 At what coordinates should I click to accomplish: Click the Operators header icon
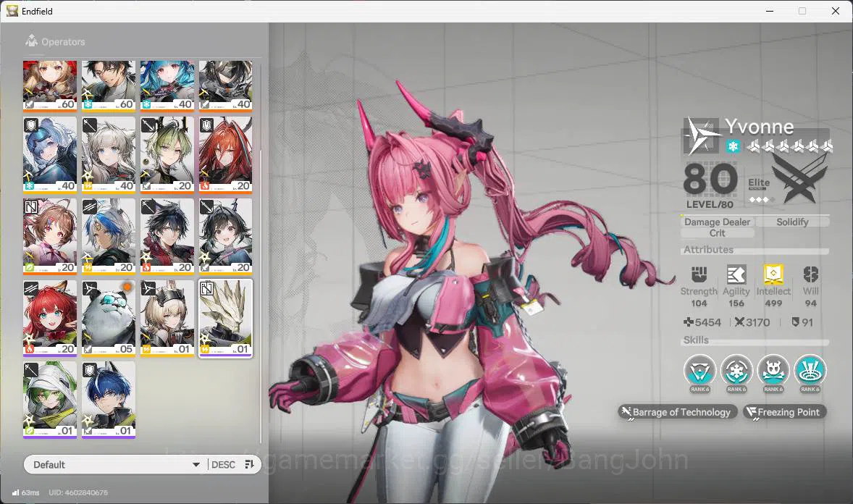32,41
